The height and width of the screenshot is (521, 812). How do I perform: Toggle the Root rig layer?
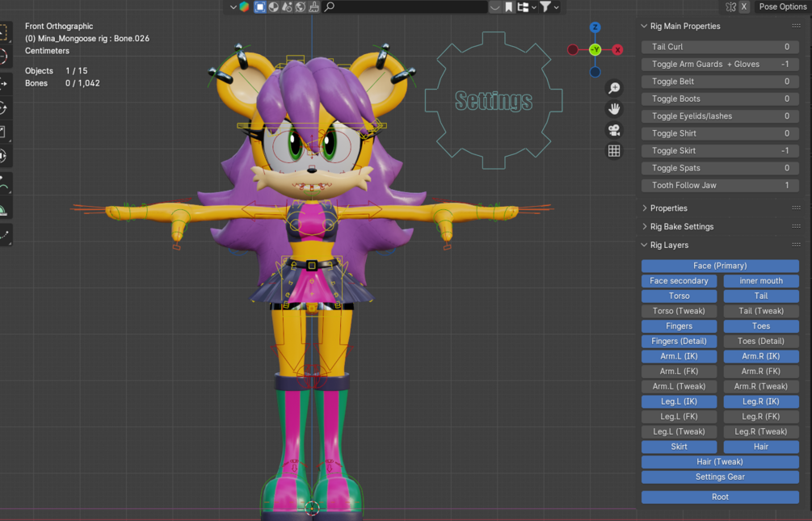tap(720, 498)
